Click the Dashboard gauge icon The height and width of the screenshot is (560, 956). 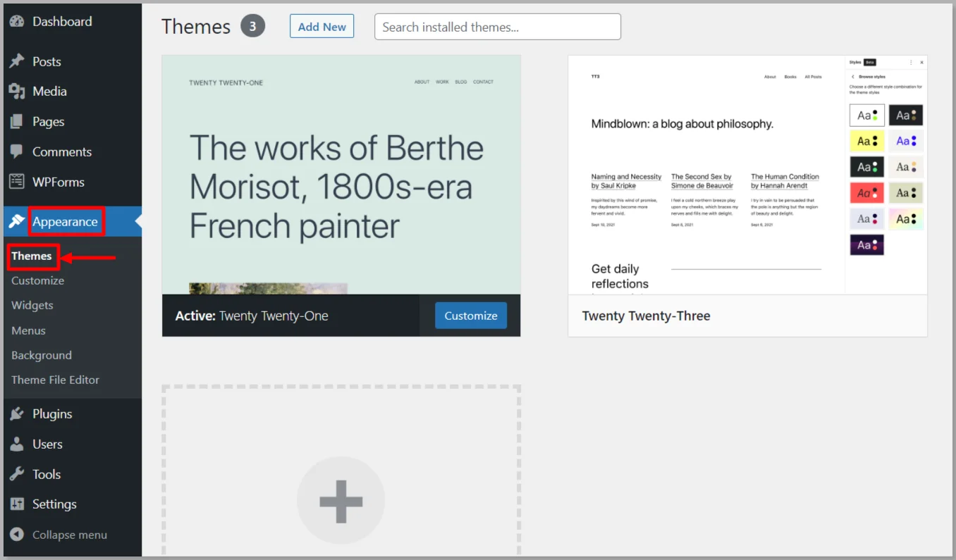(17, 21)
